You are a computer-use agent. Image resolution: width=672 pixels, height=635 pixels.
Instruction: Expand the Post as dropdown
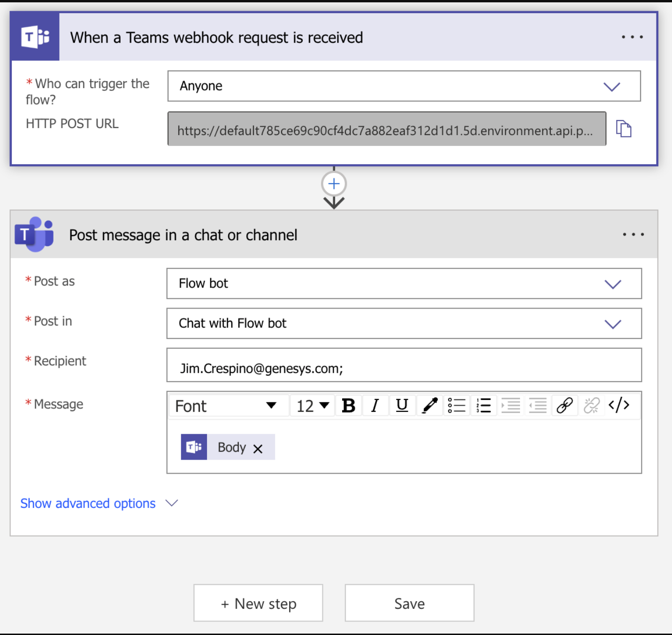click(x=612, y=284)
